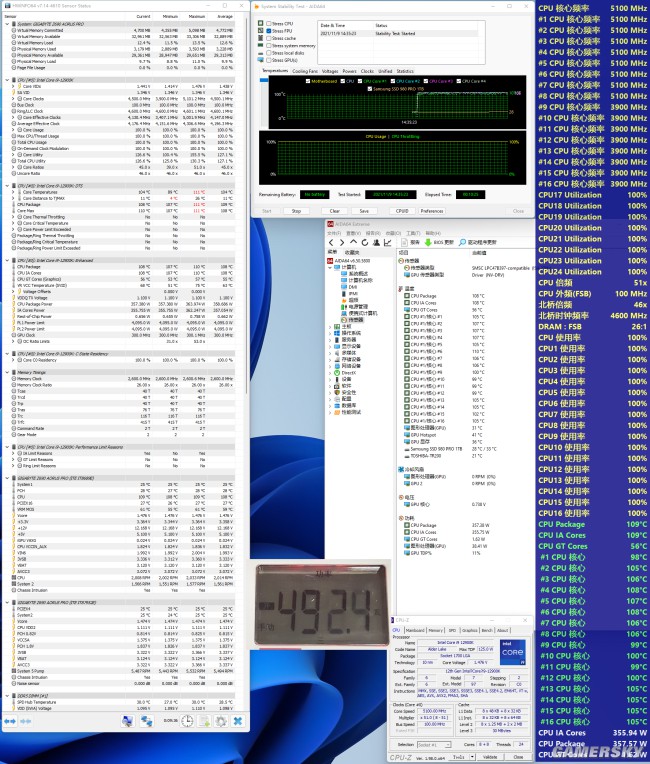Image resolution: width=650 pixels, height=764 pixels.
Task: Click the blue X close-sensors icon in HWiNFO
Action: 238,721
